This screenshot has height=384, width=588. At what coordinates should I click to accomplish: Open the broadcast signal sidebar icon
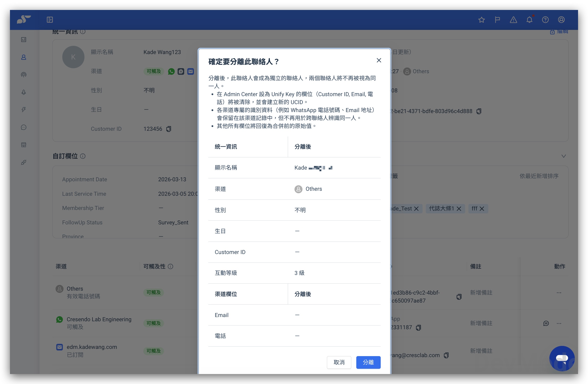(x=24, y=75)
